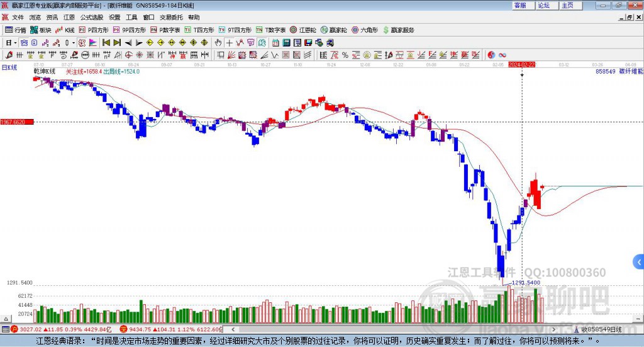Click the 日K线 period label
Image resolution: width=644 pixels, height=347 pixels.
(9, 67)
